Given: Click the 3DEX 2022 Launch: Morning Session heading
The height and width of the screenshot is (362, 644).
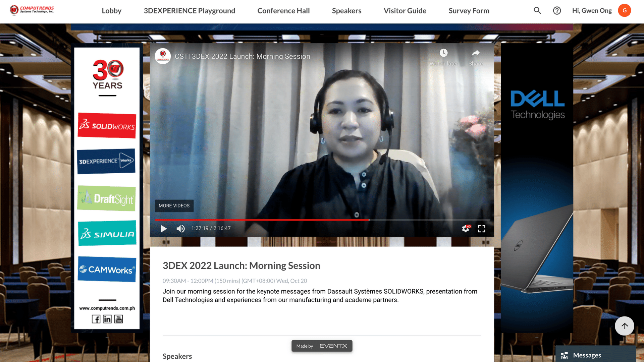Looking at the screenshot, I should click(241, 265).
